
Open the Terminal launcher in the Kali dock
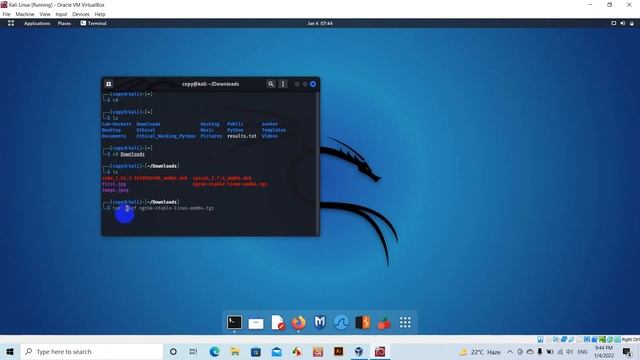pos(234,322)
